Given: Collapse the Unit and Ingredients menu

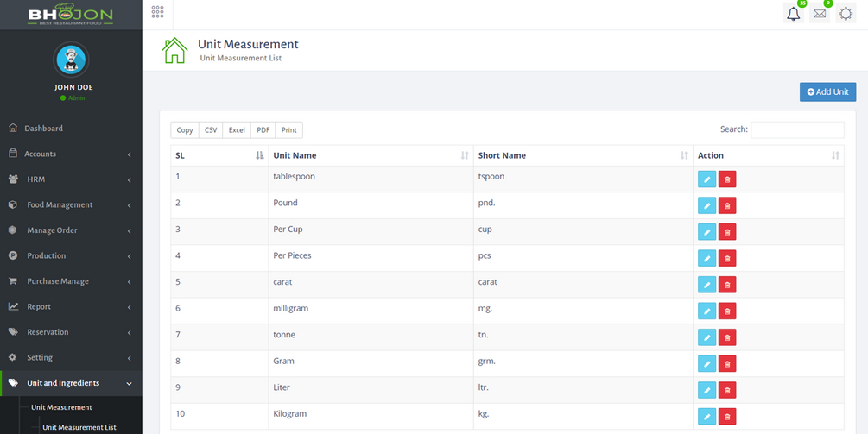Looking at the screenshot, I should point(71,383).
